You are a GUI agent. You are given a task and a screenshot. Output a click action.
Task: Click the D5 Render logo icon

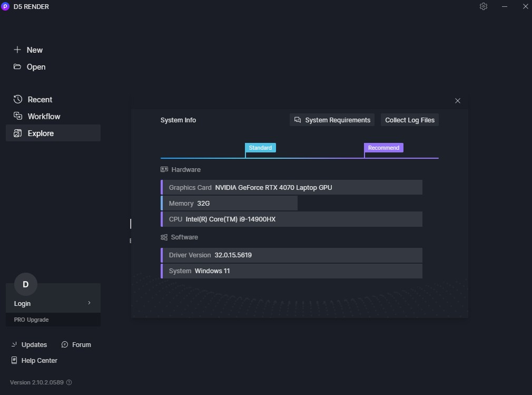click(x=5, y=6)
